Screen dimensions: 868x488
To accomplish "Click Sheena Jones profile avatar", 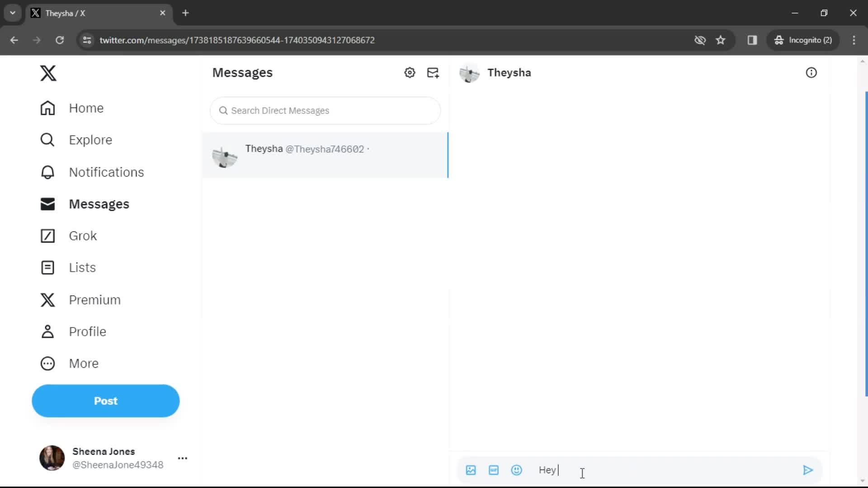I will (52, 458).
